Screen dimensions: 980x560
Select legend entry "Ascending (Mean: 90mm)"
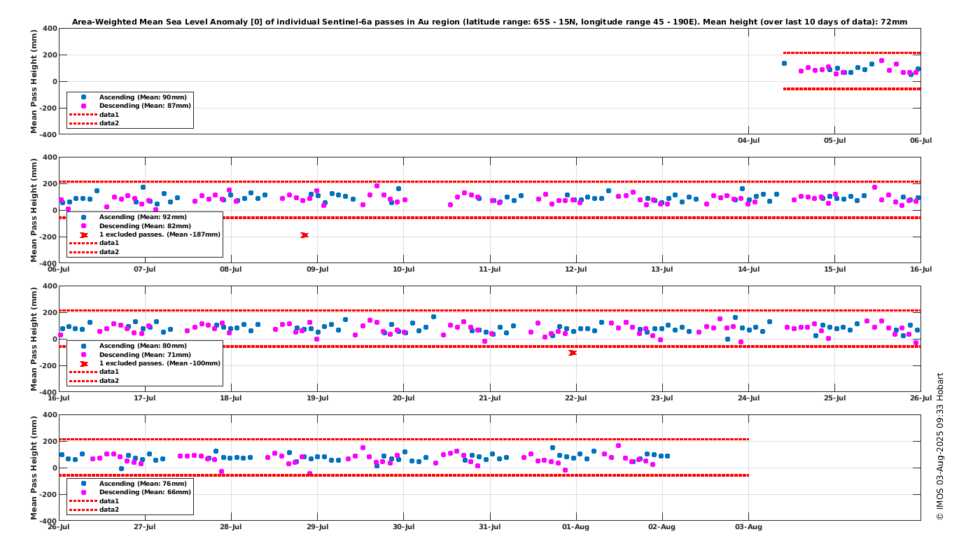pos(130,97)
